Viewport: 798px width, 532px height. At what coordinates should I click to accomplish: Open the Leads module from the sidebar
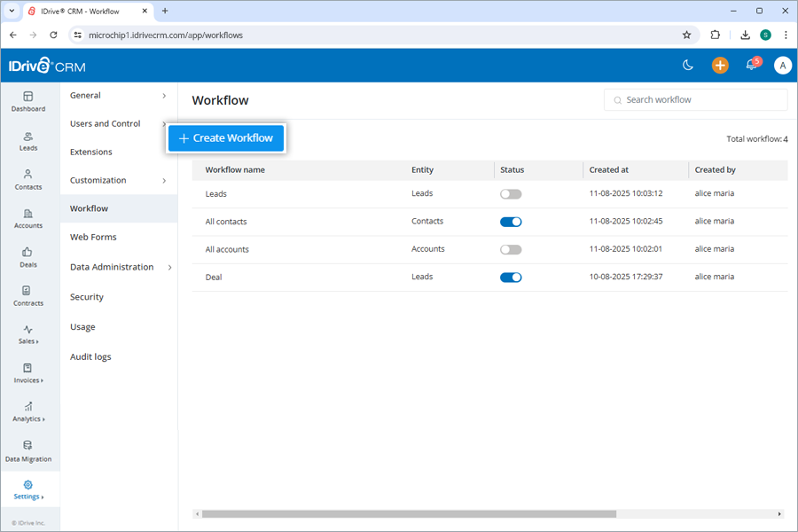[x=28, y=139]
